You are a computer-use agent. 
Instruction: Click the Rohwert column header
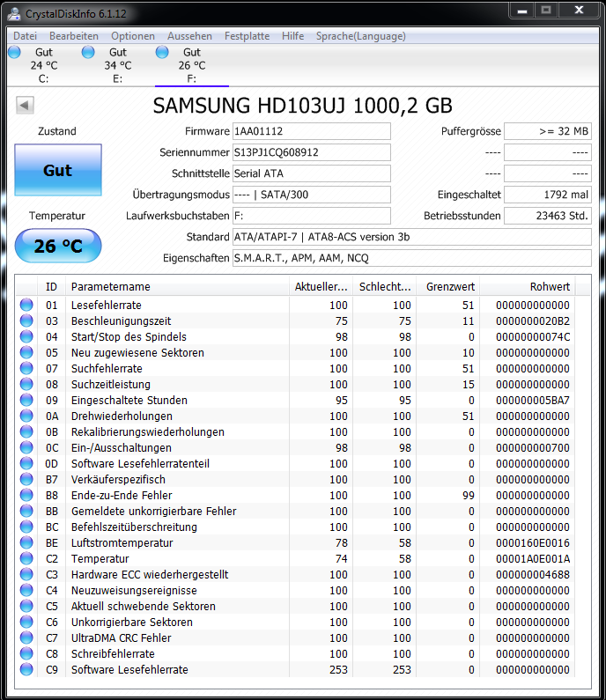tap(528, 287)
